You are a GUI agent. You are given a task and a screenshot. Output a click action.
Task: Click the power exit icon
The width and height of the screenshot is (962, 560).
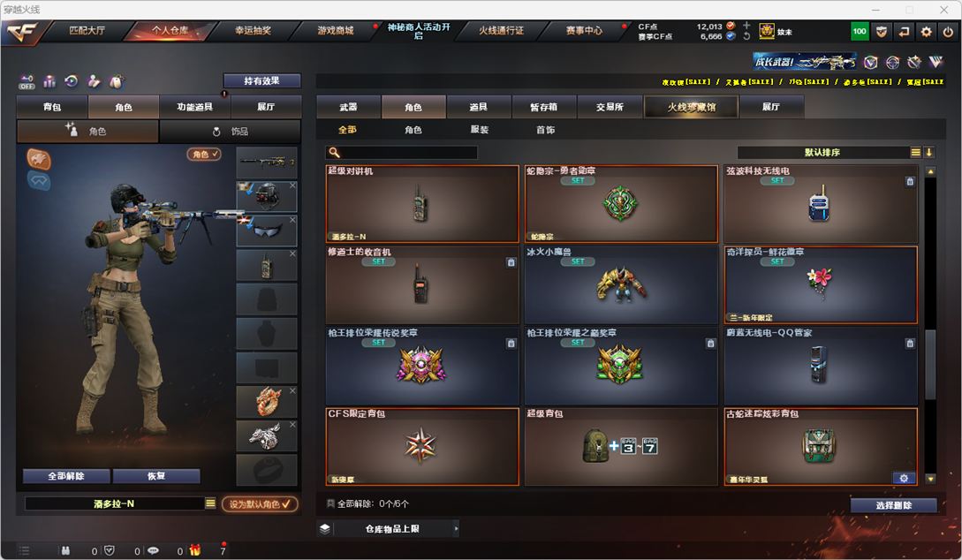tap(949, 31)
